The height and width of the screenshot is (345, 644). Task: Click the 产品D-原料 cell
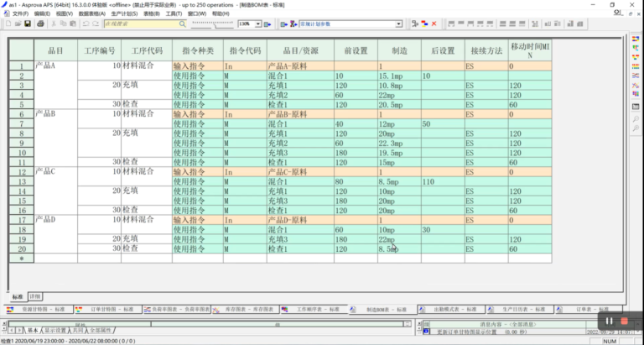[x=301, y=220]
